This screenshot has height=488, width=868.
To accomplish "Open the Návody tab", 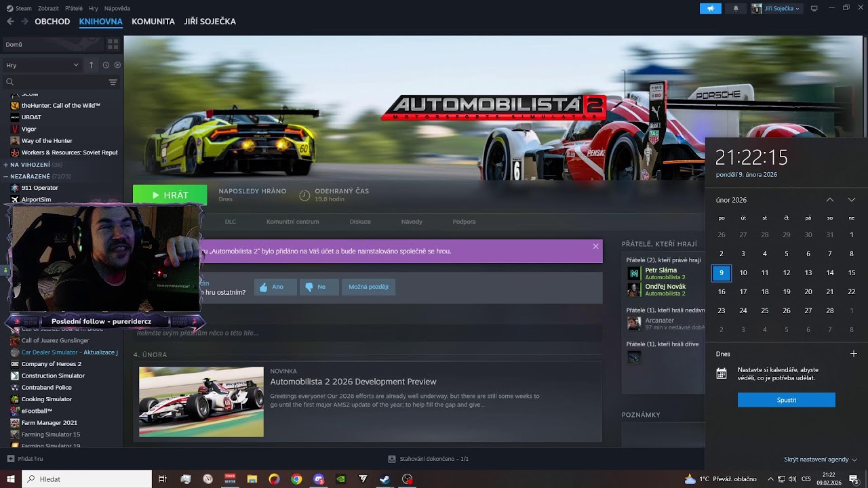I will tap(412, 222).
